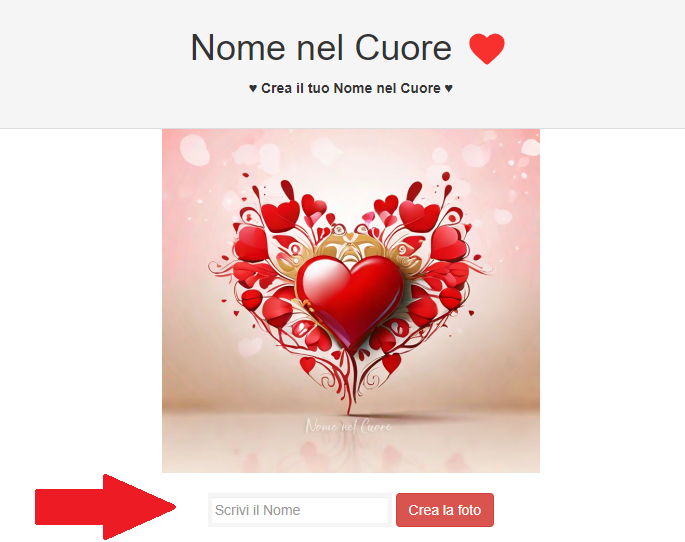Focus the 'Scrivi il Nome' text field
Screen dimensions: 685x542
[300, 510]
